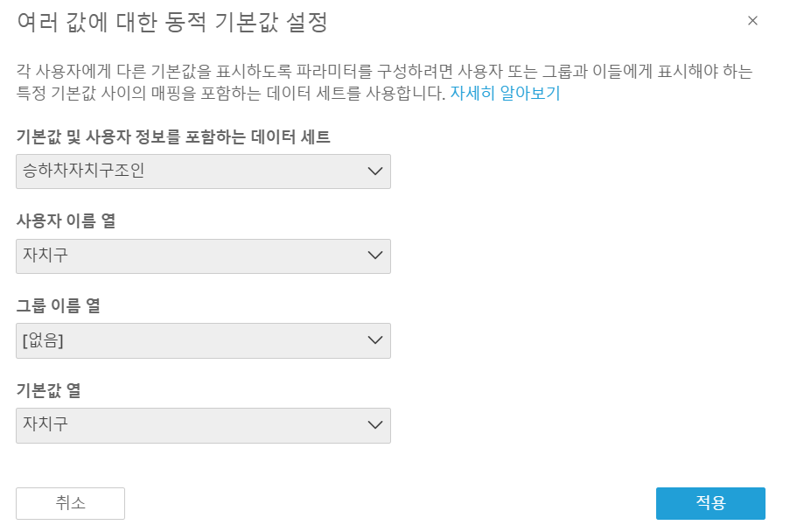
Task: Click the chevron icon in the 기본값 열 box
Action: [x=375, y=424]
